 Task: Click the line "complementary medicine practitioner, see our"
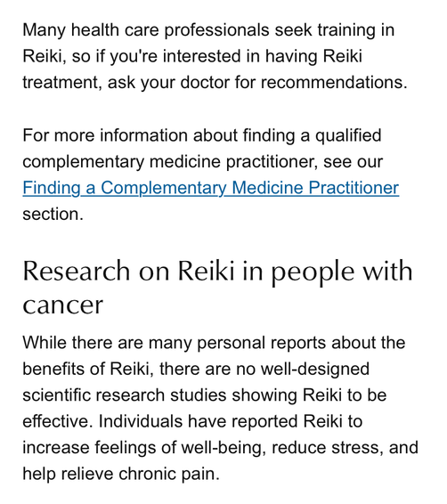pyautogui.click(x=202, y=161)
